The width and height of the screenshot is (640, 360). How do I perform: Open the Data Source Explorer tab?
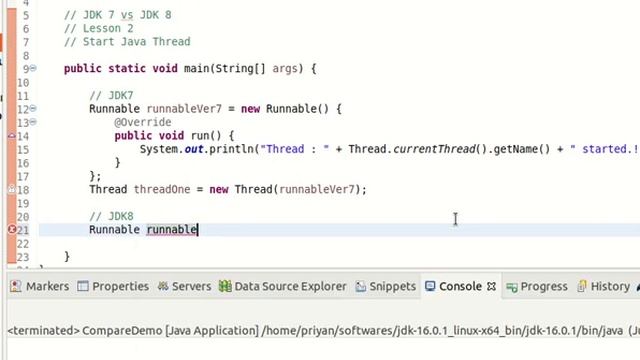point(282,287)
